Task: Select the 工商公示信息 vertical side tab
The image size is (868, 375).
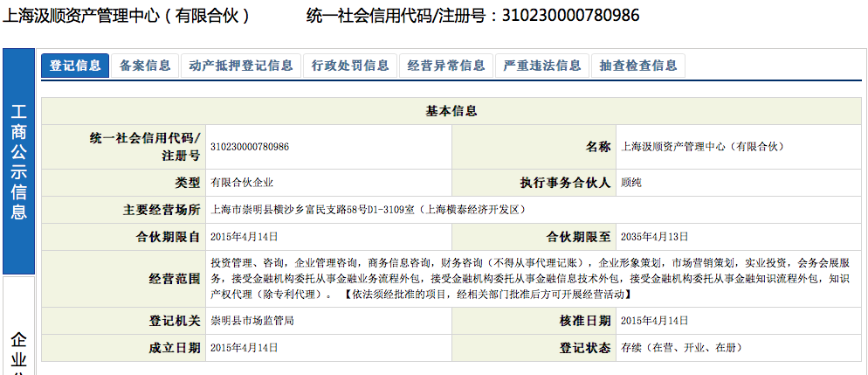Action: point(18,162)
